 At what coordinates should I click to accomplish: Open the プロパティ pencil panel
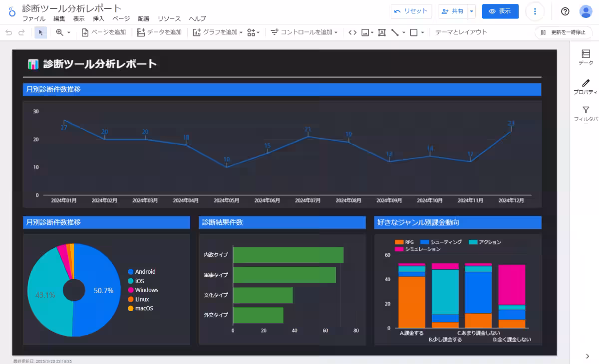[x=586, y=86]
